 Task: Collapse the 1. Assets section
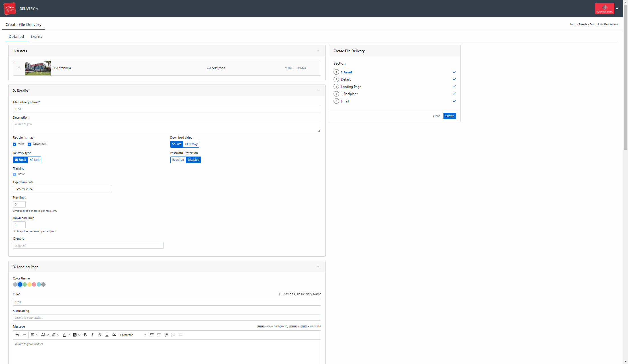click(318, 51)
